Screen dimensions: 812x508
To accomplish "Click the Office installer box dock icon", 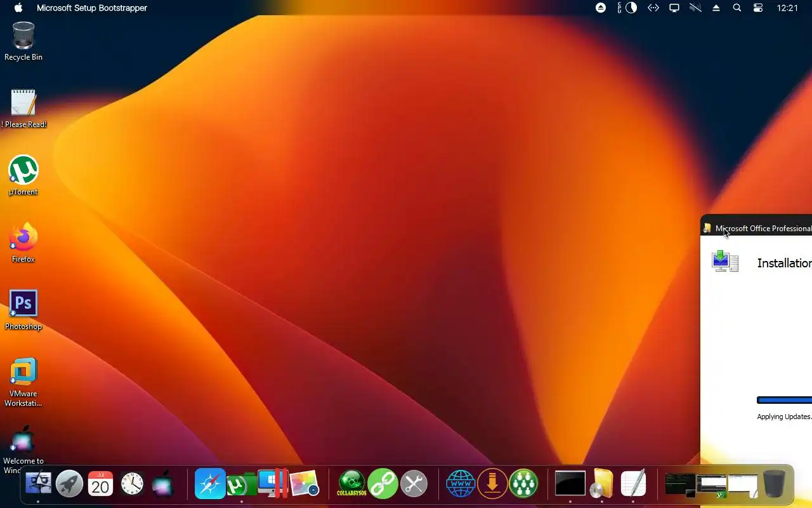I will (601, 483).
